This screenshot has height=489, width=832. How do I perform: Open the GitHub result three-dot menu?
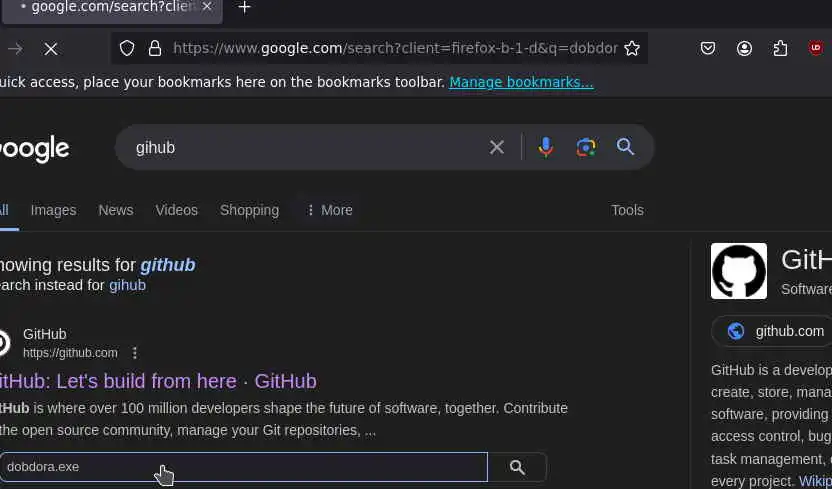[135, 353]
